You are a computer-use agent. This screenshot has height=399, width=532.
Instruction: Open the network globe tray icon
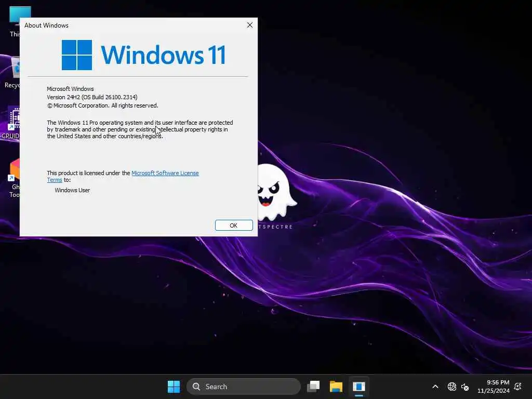coord(451,387)
